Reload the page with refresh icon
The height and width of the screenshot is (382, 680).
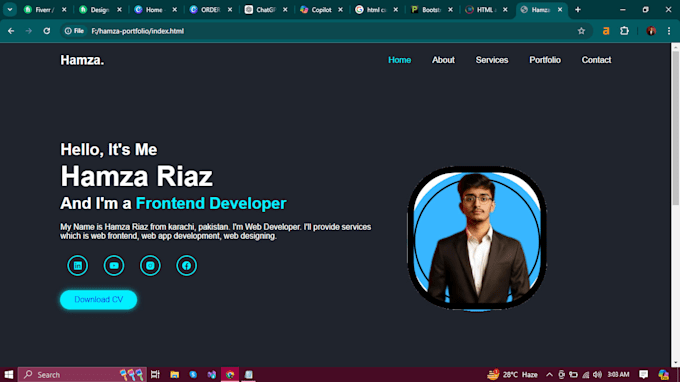click(x=46, y=31)
